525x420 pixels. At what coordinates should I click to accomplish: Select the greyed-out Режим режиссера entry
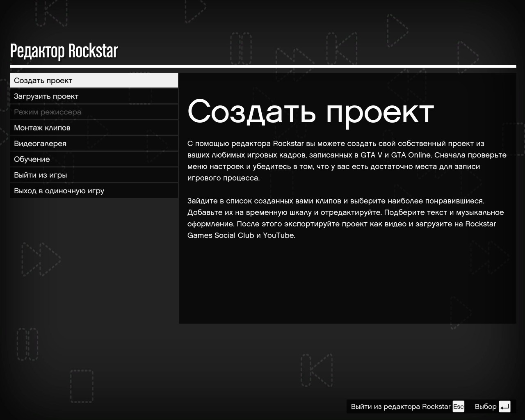[94, 112]
